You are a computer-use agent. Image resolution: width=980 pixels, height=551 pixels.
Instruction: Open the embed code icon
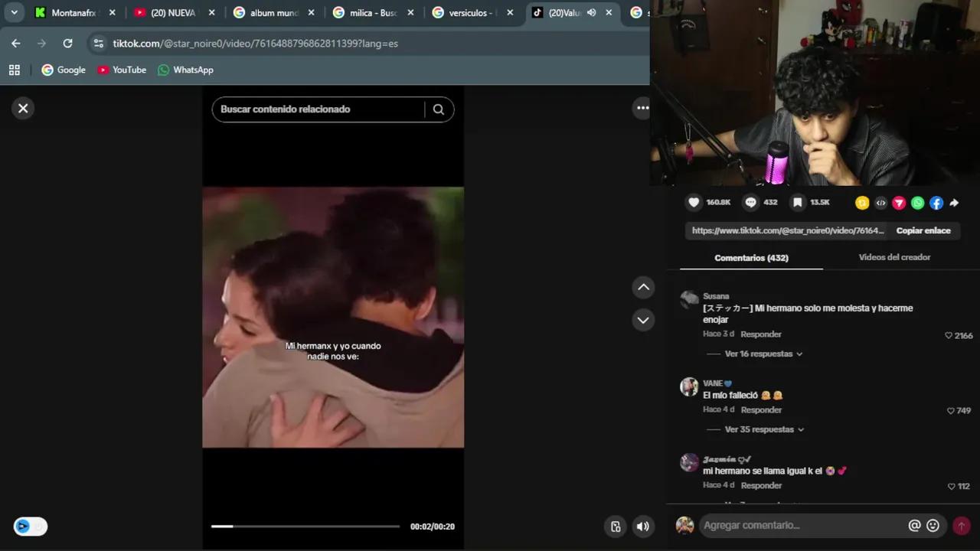[x=880, y=204]
